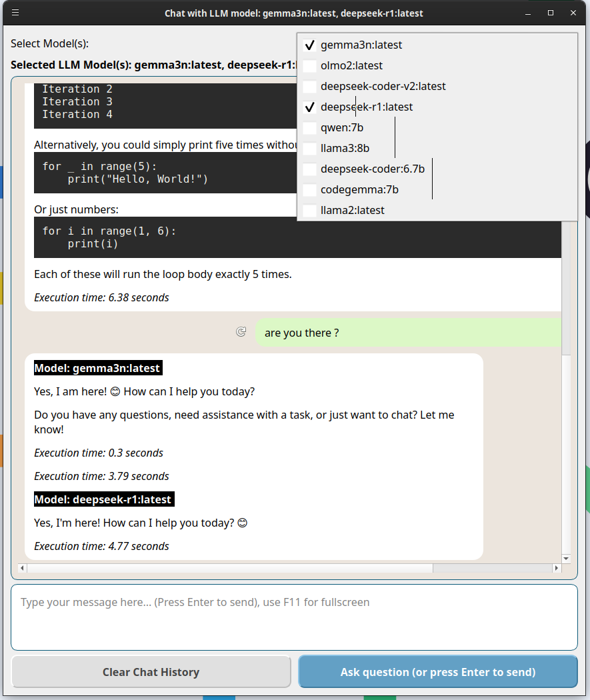Open the hamburger window menu

tap(15, 13)
